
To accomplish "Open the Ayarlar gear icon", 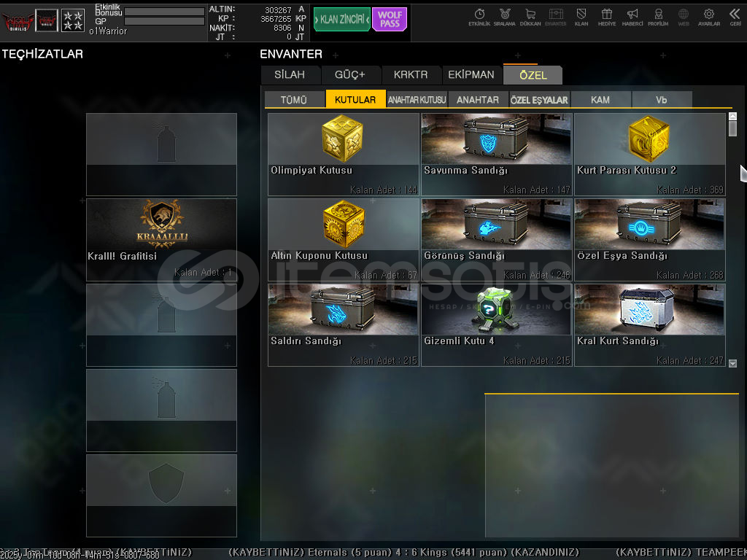I will coord(709,17).
